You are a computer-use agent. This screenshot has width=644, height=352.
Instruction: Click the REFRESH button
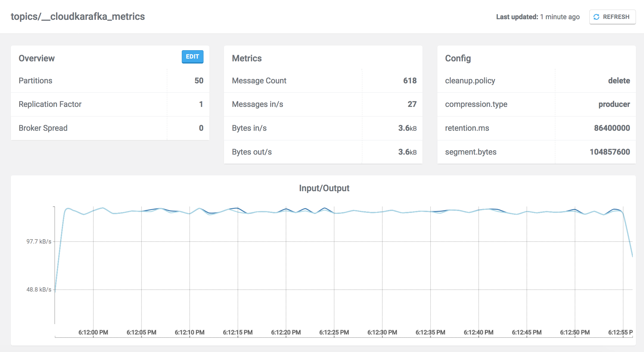click(612, 17)
